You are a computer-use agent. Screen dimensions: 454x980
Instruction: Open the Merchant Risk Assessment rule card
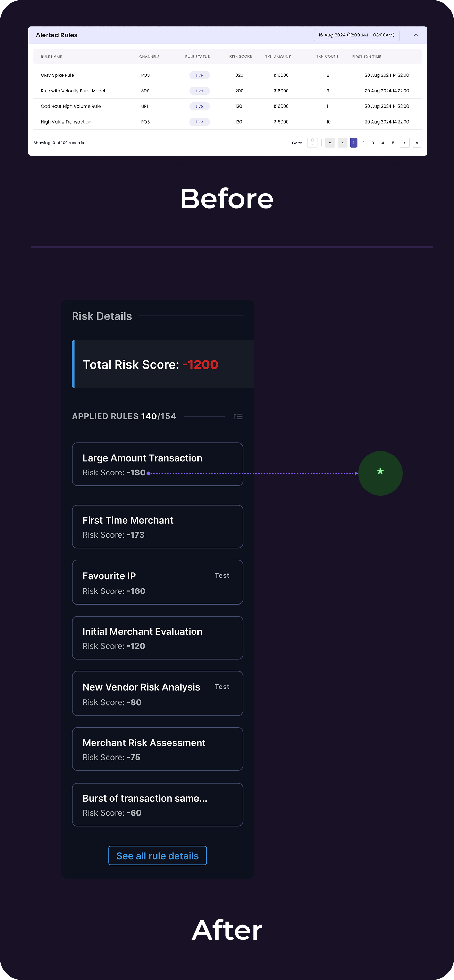[157, 749]
